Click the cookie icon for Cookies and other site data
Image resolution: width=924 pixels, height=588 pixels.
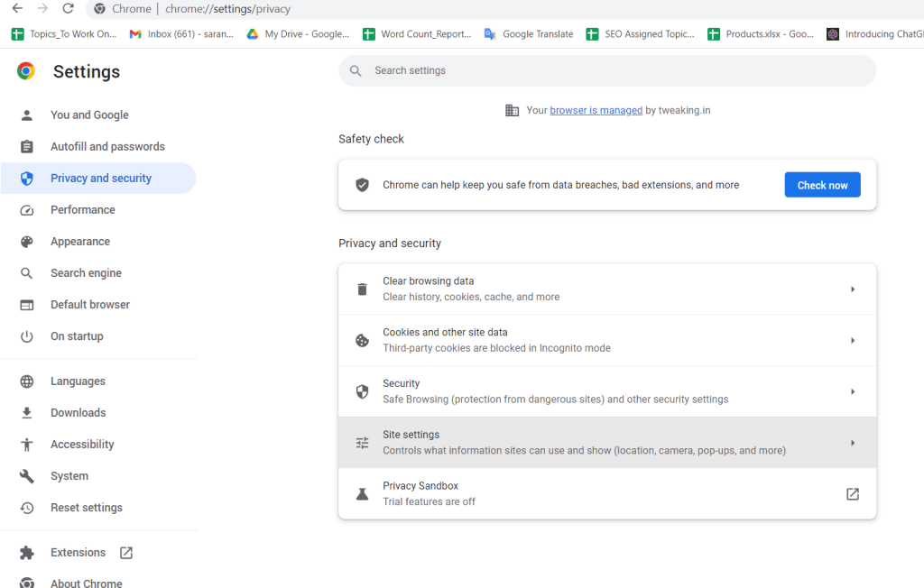coord(363,341)
